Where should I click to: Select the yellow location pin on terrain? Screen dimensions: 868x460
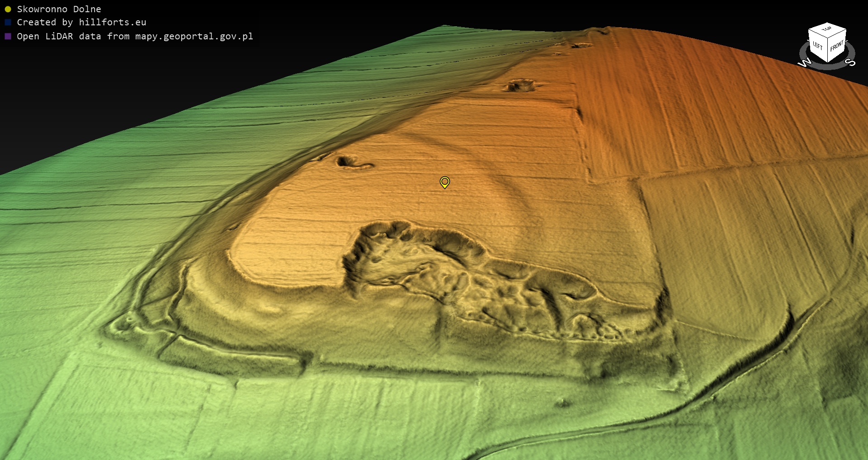point(444,182)
